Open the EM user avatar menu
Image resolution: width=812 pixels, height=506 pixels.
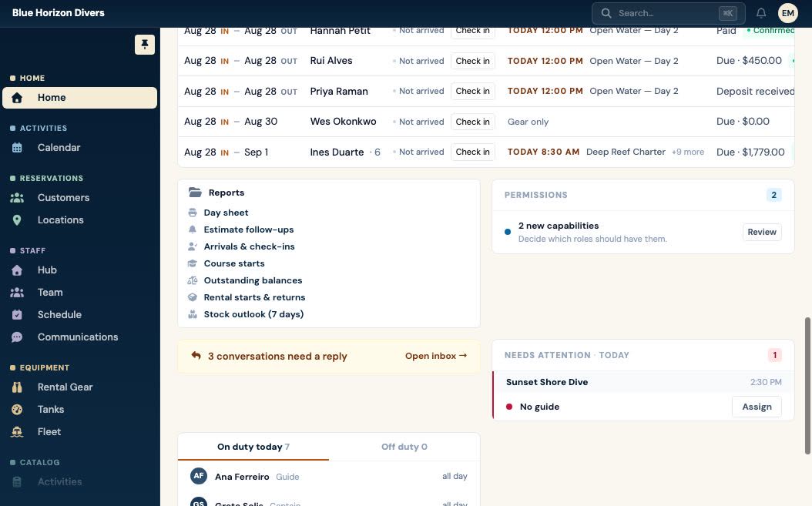pos(787,13)
